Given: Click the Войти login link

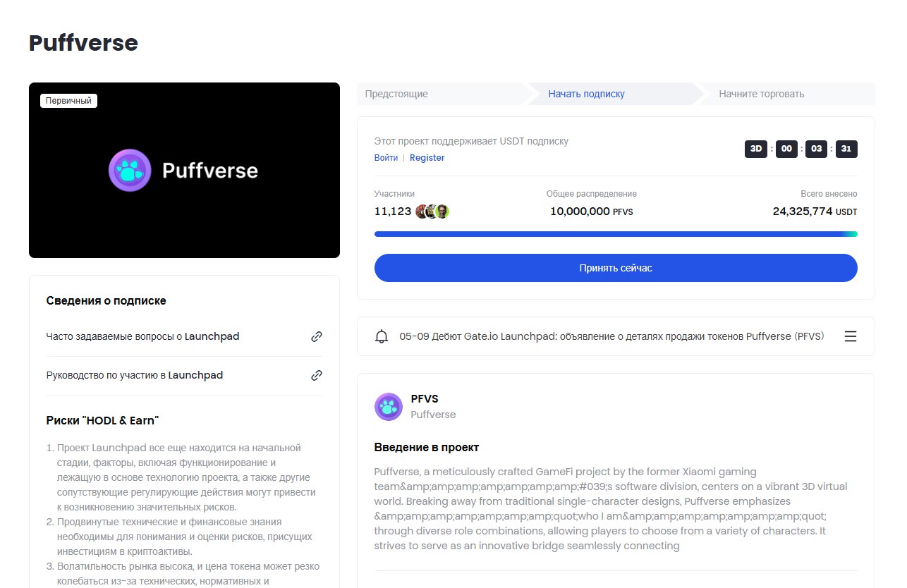Looking at the screenshot, I should click(x=386, y=158).
